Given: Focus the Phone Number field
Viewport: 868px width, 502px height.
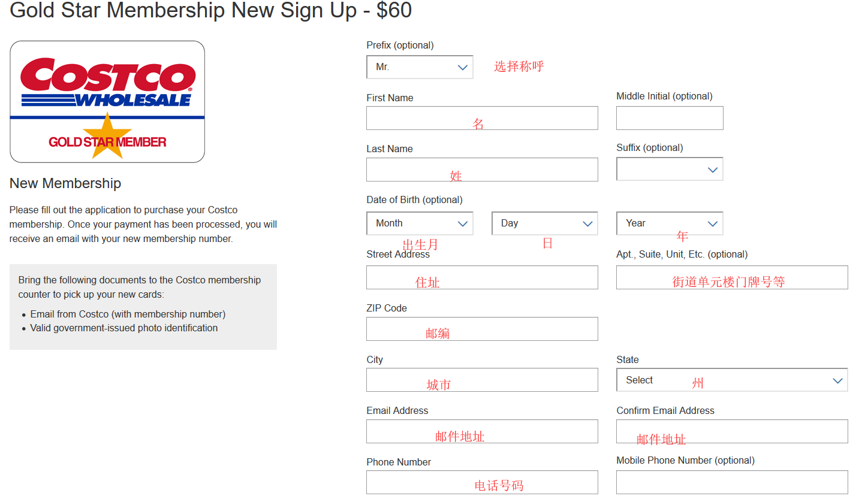Looking at the screenshot, I should pyautogui.click(x=482, y=482).
